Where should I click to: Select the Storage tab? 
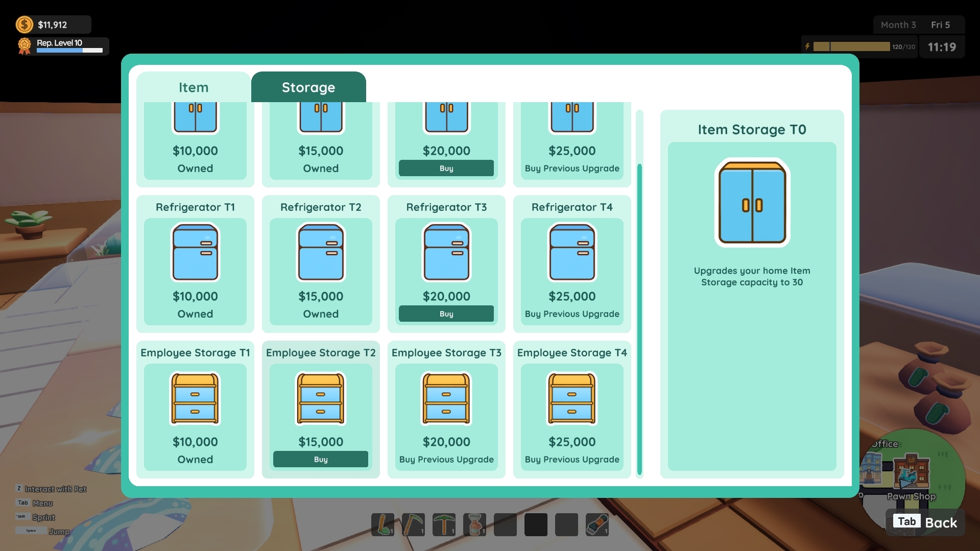coord(308,87)
